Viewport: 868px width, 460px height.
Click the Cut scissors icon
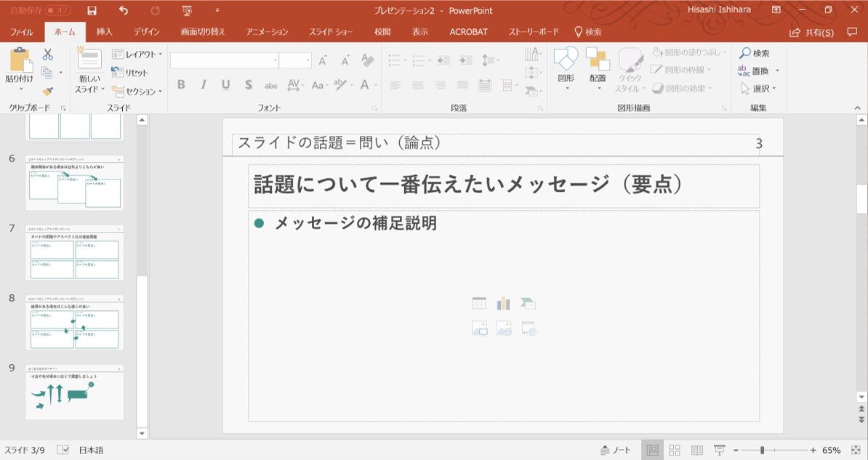coord(47,55)
